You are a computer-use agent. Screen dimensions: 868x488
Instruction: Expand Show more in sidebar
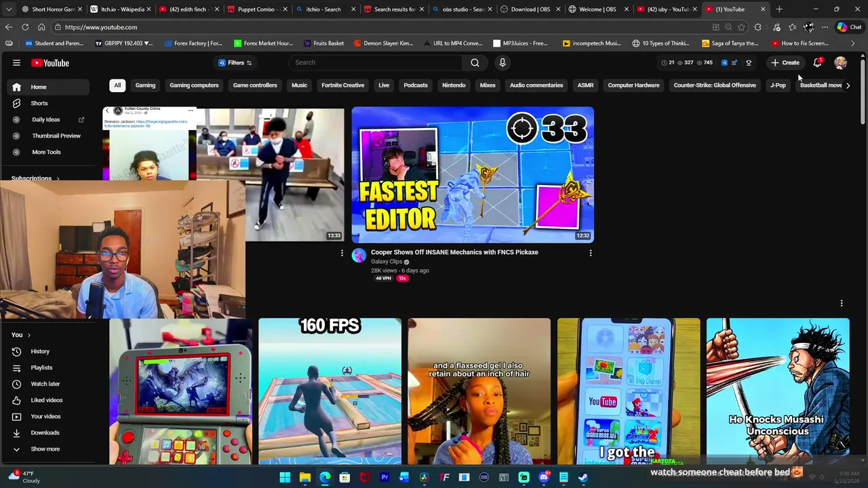click(45, 449)
